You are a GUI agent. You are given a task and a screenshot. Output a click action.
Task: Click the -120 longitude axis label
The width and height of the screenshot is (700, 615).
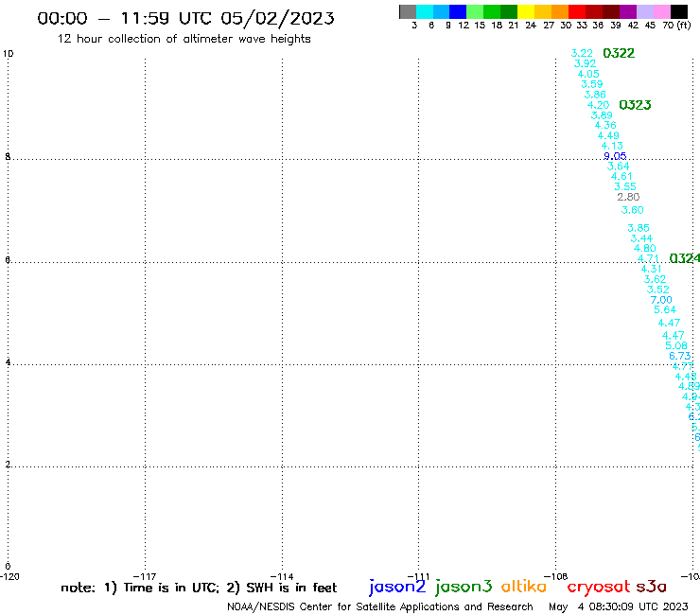point(9,576)
